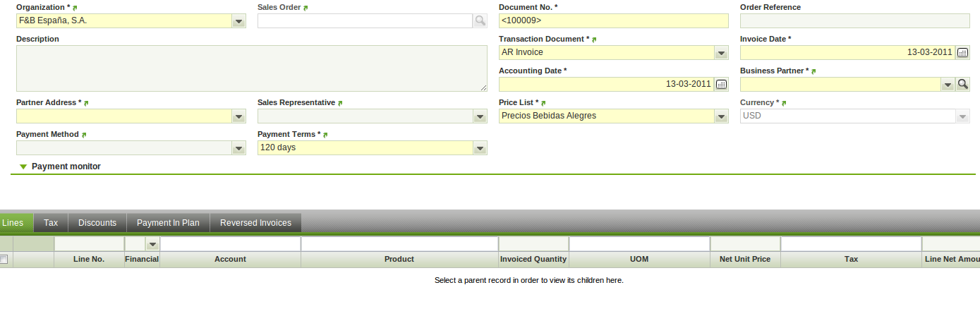Screen dimensions: 980x309
Task: Click the Sales Order search magnifier icon
Action: (480, 21)
